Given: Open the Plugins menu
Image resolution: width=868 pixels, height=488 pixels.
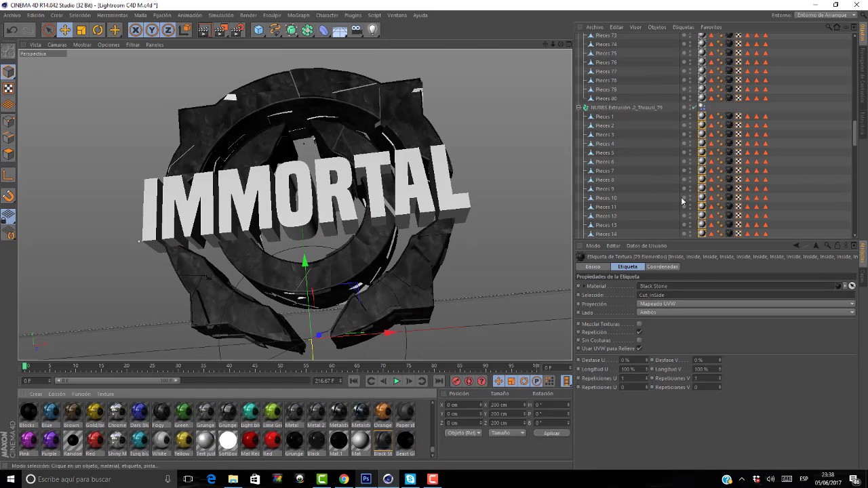Looking at the screenshot, I should pos(353,15).
